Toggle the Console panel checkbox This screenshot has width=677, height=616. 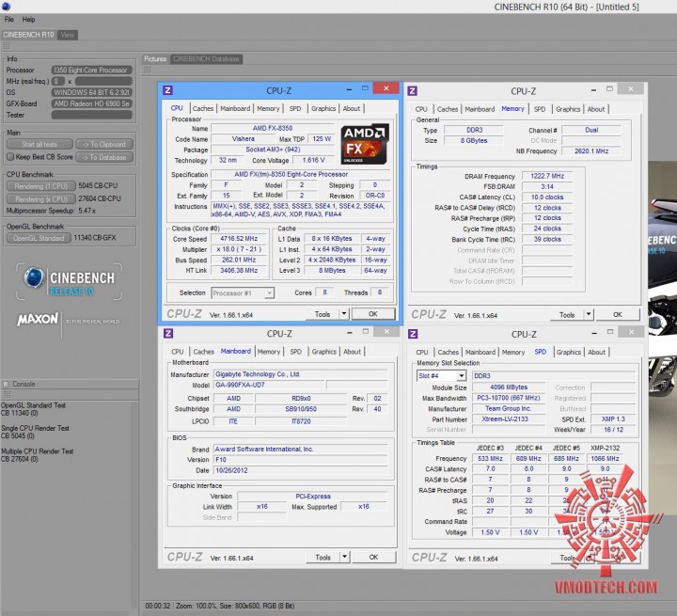coord(6,384)
